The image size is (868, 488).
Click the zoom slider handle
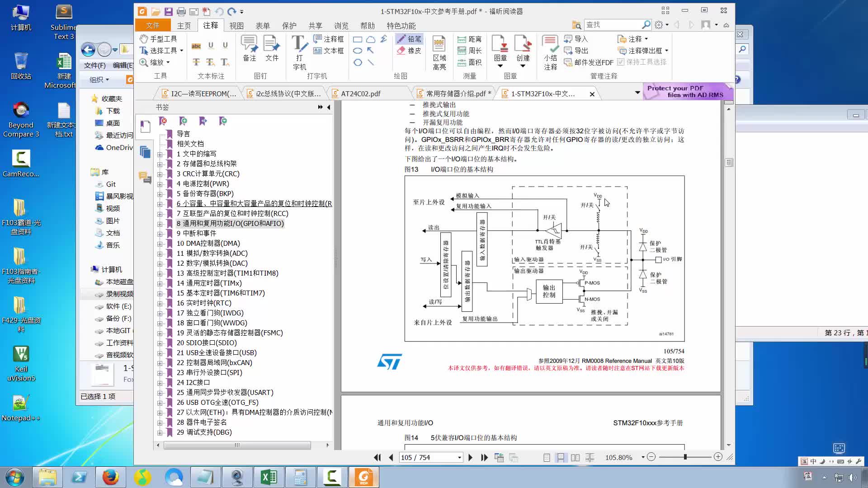coord(685,457)
